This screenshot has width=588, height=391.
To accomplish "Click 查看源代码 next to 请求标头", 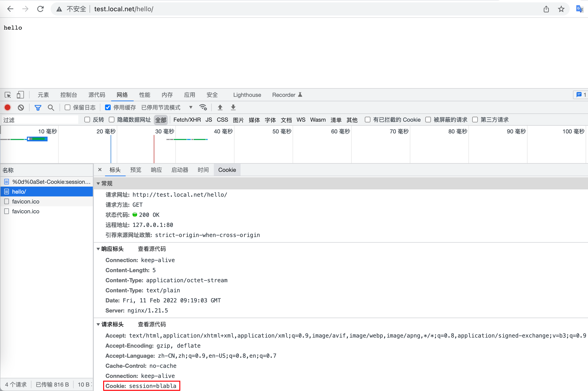I will 152,324.
